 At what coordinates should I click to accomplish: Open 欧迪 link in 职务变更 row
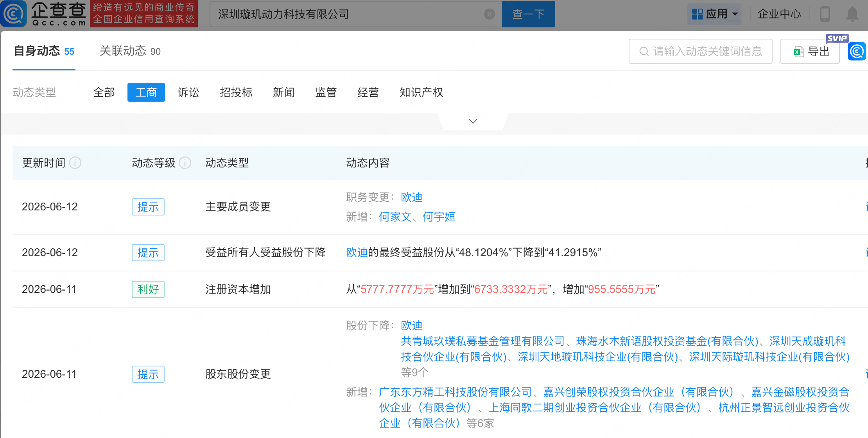pyautogui.click(x=412, y=197)
